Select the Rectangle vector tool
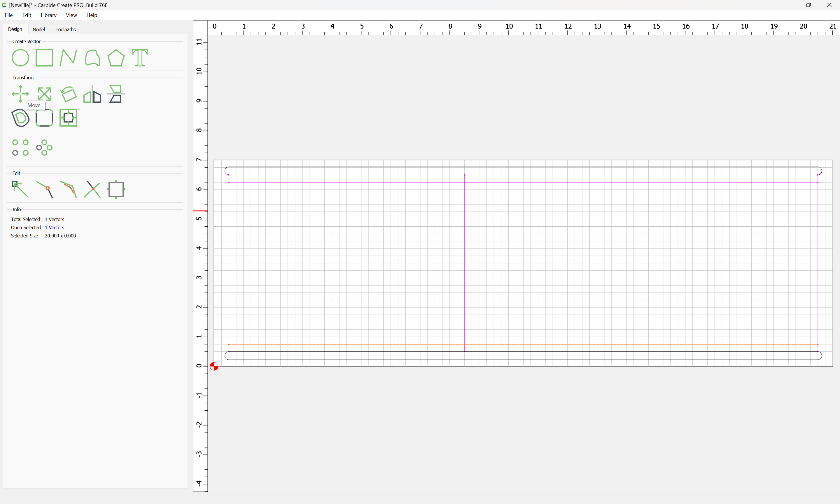 point(44,58)
